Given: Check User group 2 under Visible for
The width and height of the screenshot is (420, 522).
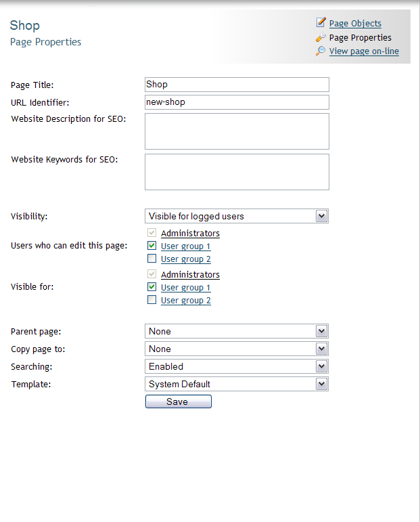Looking at the screenshot, I should click(152, 300).
